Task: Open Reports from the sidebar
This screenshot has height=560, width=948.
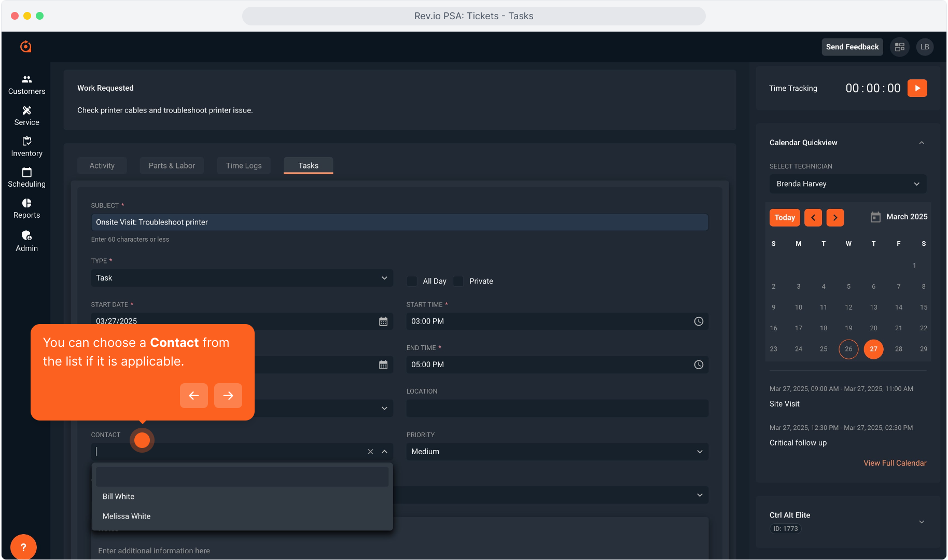Action: pos(26,208)
